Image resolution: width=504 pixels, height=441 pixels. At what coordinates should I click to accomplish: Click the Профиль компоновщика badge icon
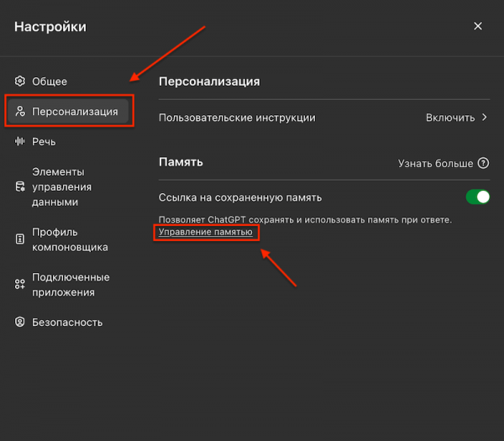(x=20, y=239)
